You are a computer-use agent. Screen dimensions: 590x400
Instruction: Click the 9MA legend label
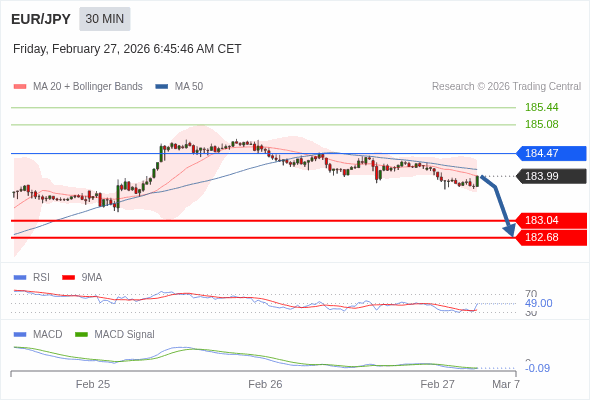pyautogui.click(x=92, y=278)
